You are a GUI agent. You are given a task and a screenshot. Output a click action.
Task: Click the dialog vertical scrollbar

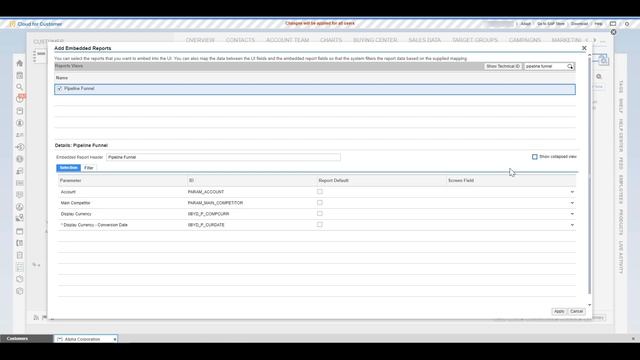pyautogui.click(x=589, y=176)
